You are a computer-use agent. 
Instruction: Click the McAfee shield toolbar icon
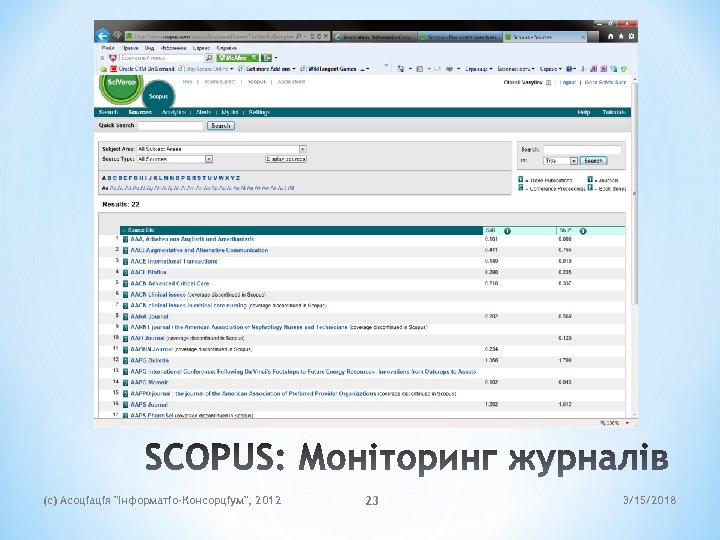[x=112, y=58]
